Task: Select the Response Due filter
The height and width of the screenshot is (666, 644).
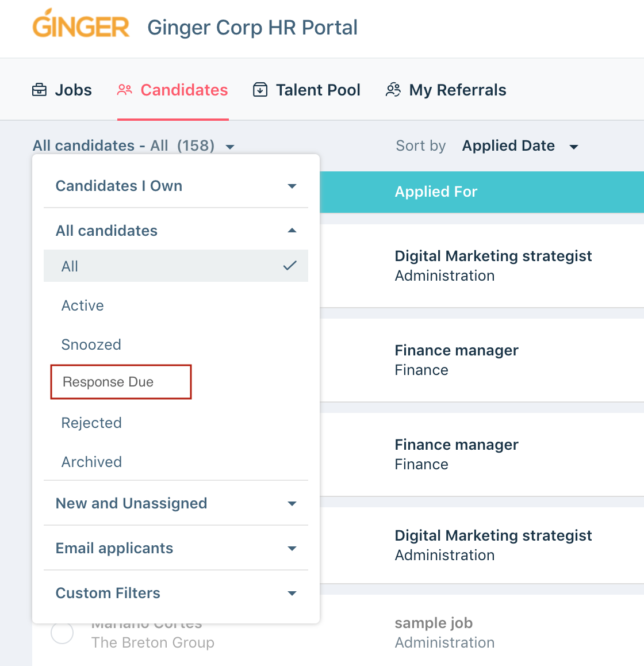Action: point(121,382)
